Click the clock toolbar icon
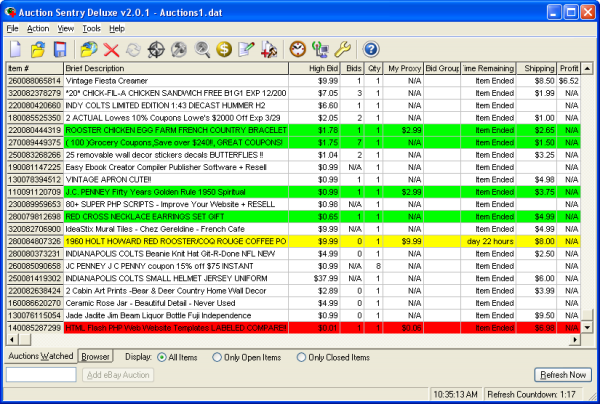Screen dimensions: 600x404 click(x=297, y=48)
